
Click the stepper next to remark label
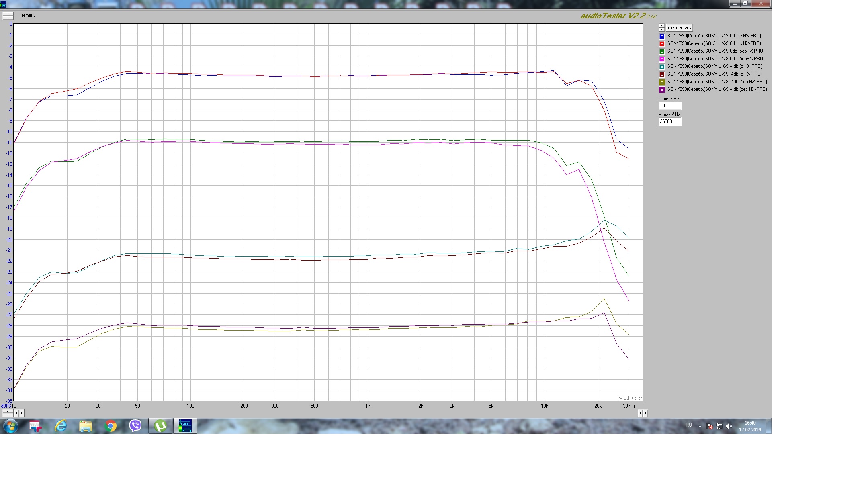click(x=8, y=16)
